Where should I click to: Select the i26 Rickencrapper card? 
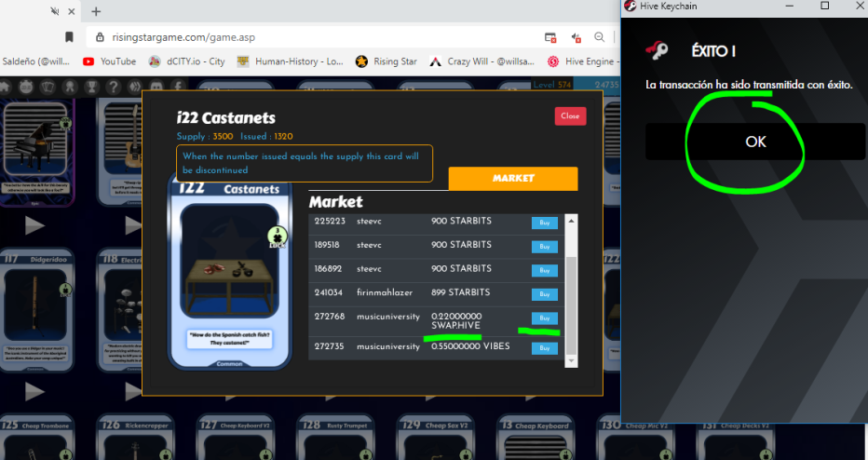tap(135, 439)
